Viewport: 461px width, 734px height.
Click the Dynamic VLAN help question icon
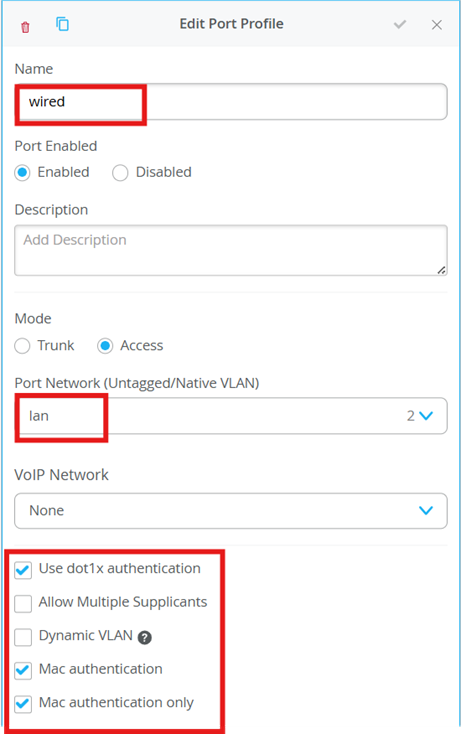tap(145, 638)
